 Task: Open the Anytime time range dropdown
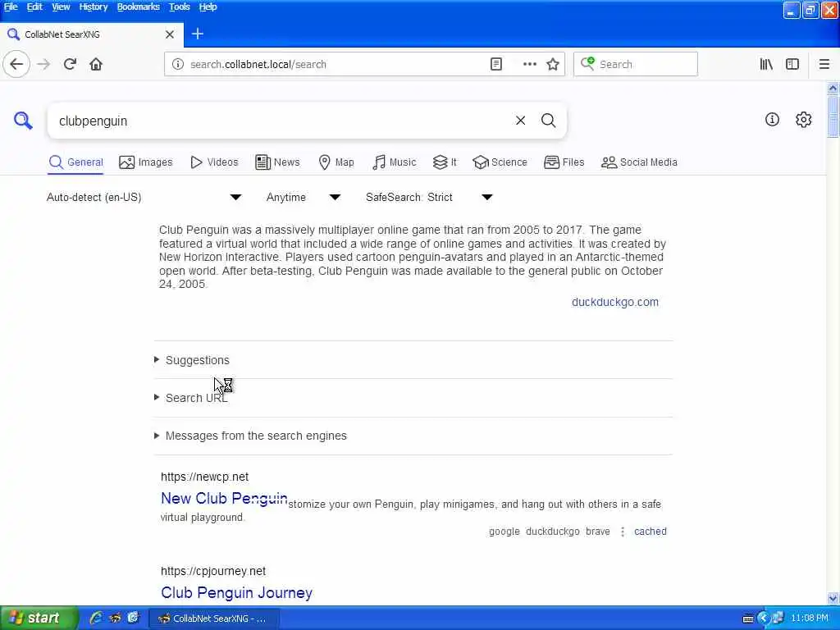click(x=304, y=197)
